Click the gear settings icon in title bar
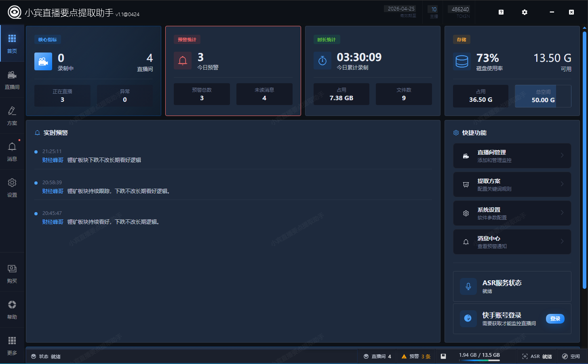 click(x=524, y=12)
